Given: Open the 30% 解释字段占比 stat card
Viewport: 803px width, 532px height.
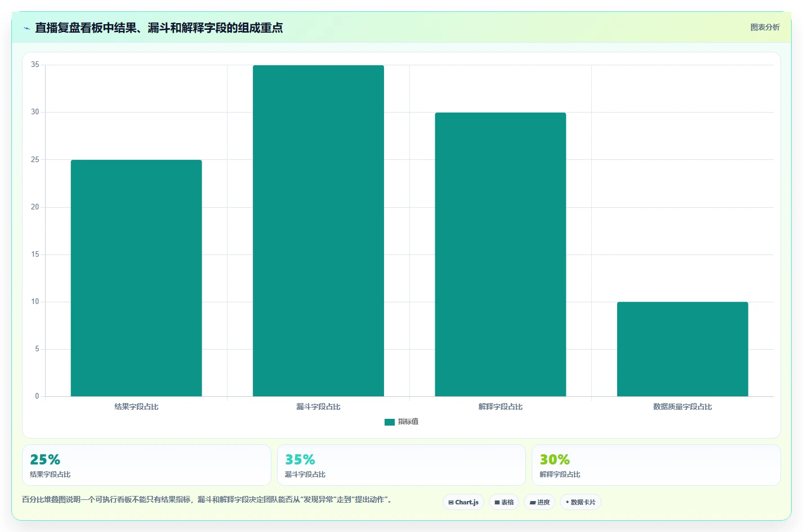Looking at the screenshot, I should (656, 465).
